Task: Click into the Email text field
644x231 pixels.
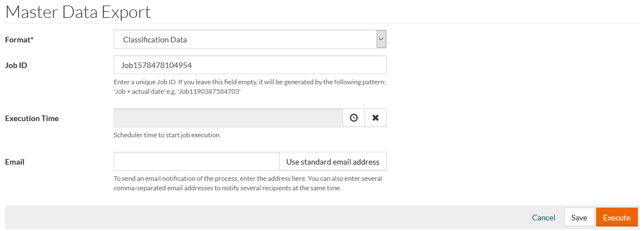Action: point(196,162)
